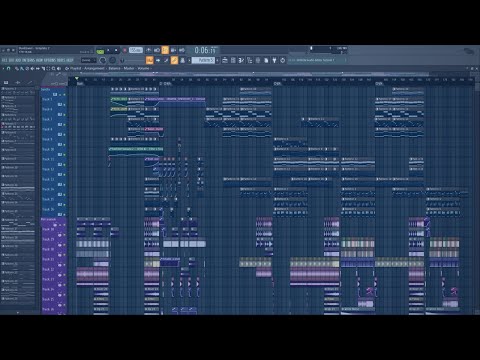Open the HELP menu

[70, 60]
